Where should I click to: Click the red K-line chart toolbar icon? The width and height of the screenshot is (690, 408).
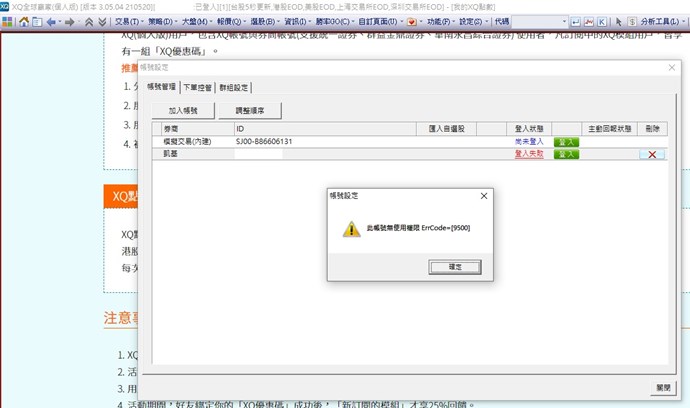(x=589, y=21)
